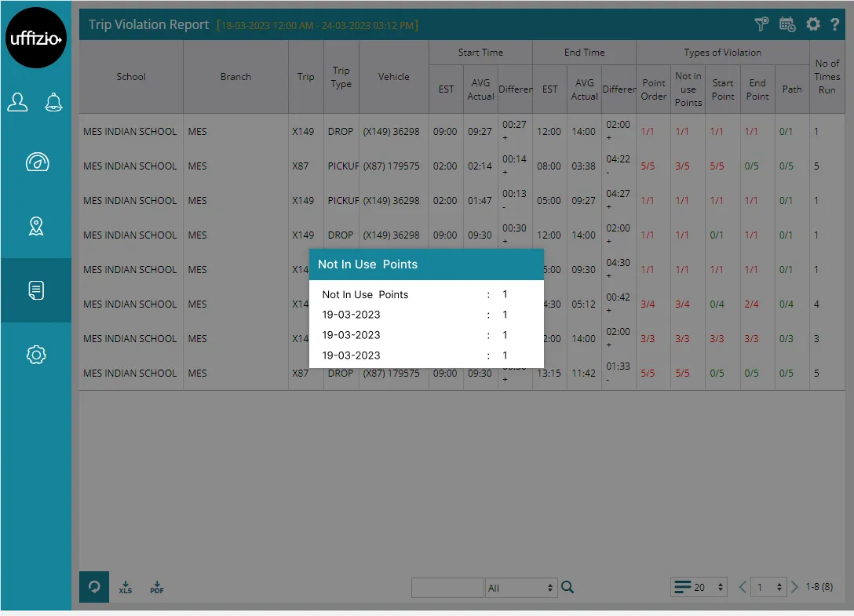Open the sidebar settings gear icon
This screenshot has width=854, height=616.
click(36, 355)
